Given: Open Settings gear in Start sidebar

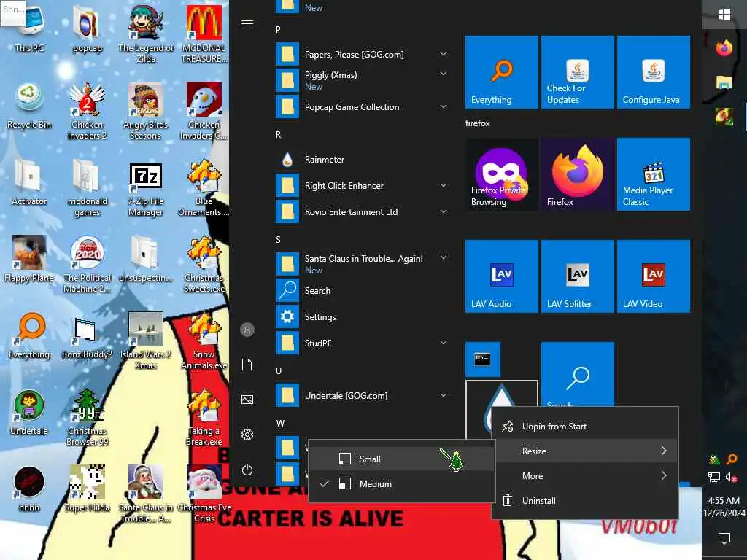Looking at the screenshot, I should click(x=247, y=435).
